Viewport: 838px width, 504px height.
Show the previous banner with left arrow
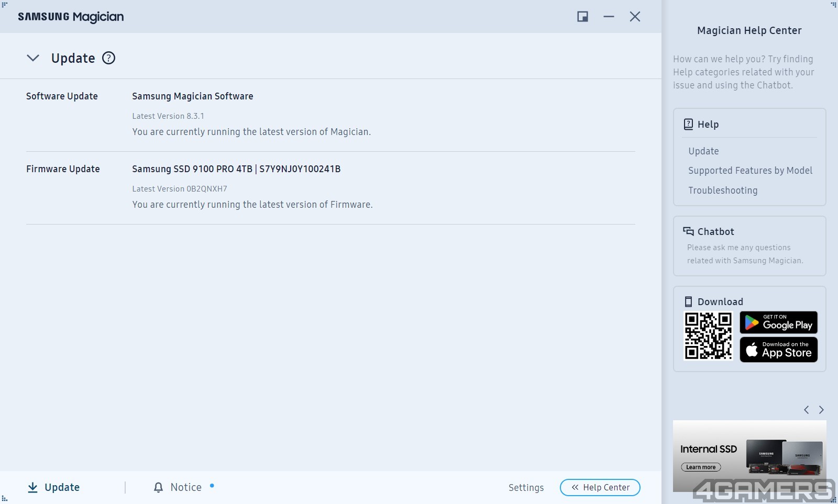pos(807,410)
